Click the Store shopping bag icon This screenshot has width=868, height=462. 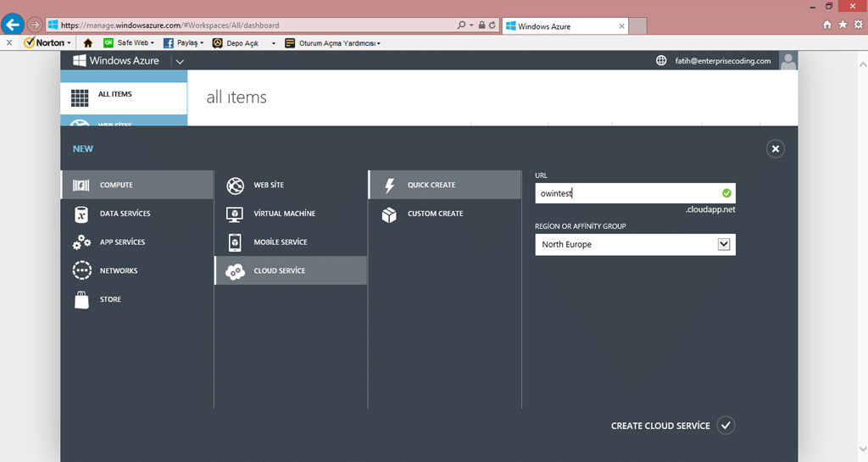pos(81,299)
